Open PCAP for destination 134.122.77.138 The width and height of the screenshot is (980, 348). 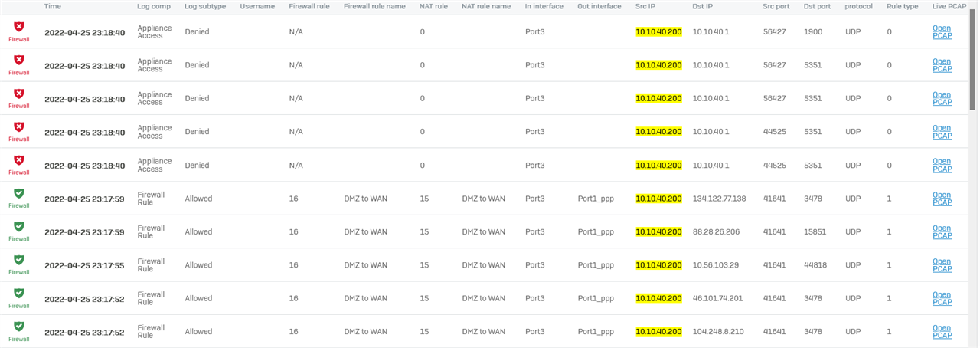click(942, 199)
